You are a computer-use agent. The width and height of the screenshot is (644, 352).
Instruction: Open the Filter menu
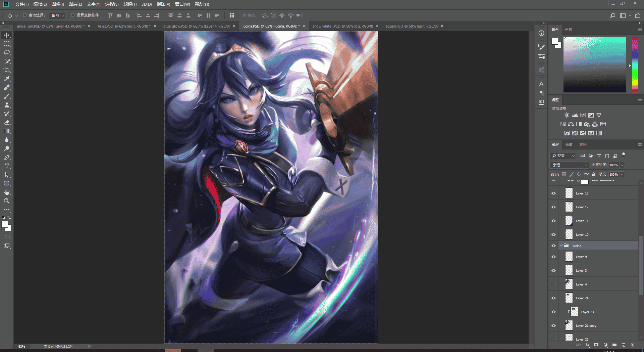[x=130, y=4]
